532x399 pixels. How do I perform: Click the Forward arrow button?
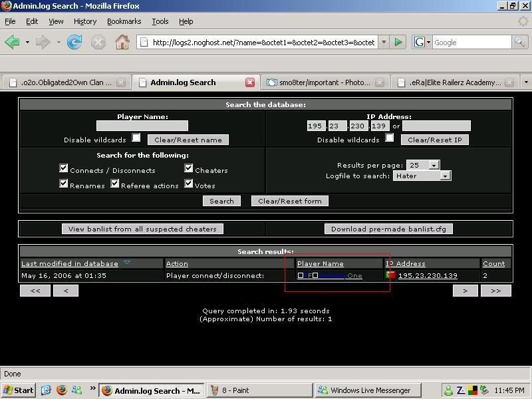43,43
